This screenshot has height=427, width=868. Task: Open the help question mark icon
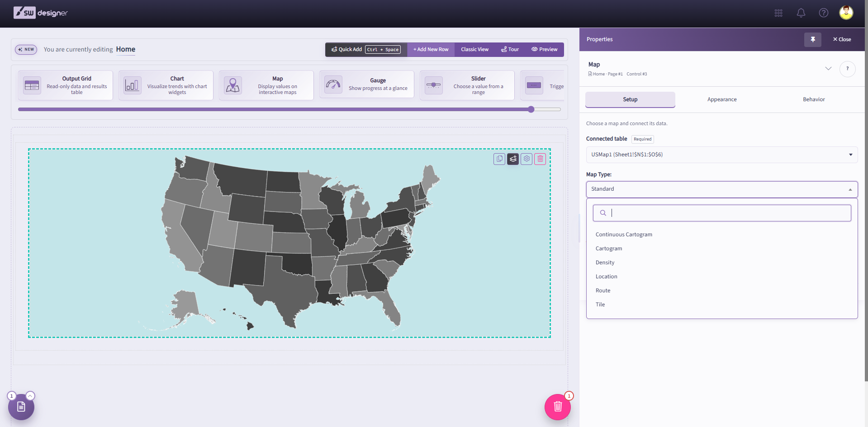coord(824,13)
